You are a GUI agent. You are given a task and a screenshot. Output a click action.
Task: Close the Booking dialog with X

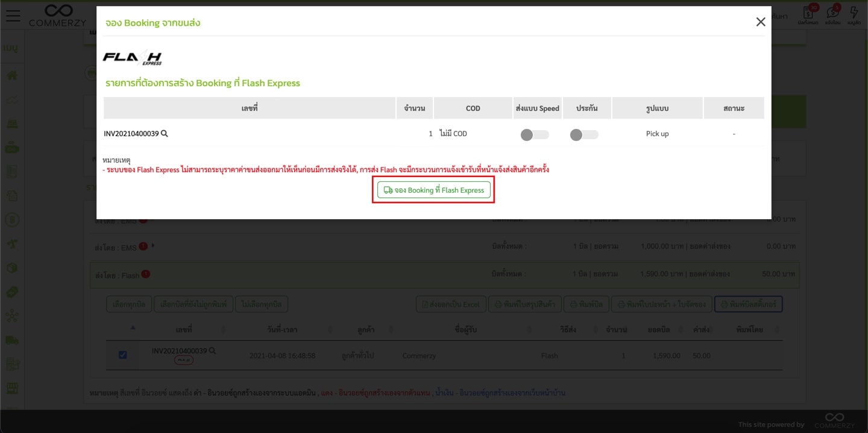[761, 22]
